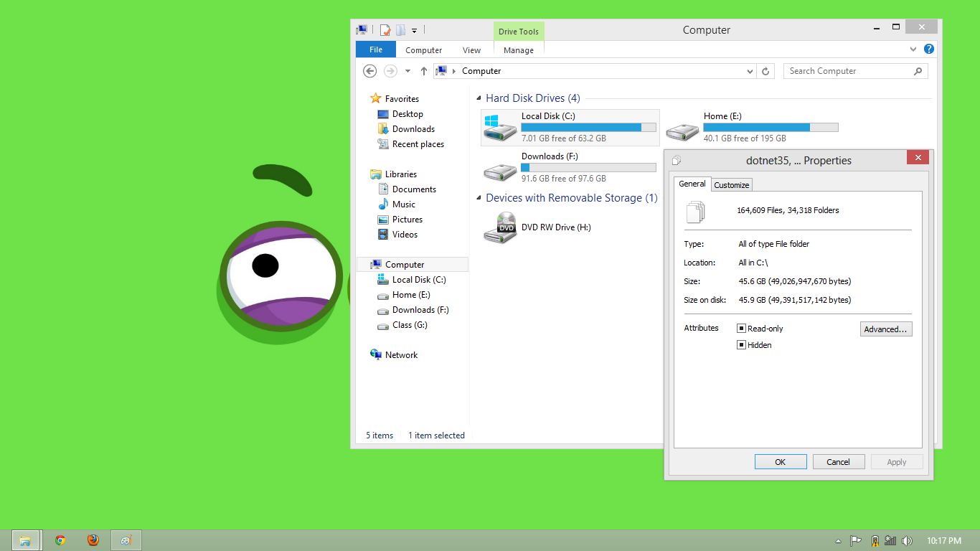Launch Firefox from the taskbar
The image size is (980, 551).
93,540
